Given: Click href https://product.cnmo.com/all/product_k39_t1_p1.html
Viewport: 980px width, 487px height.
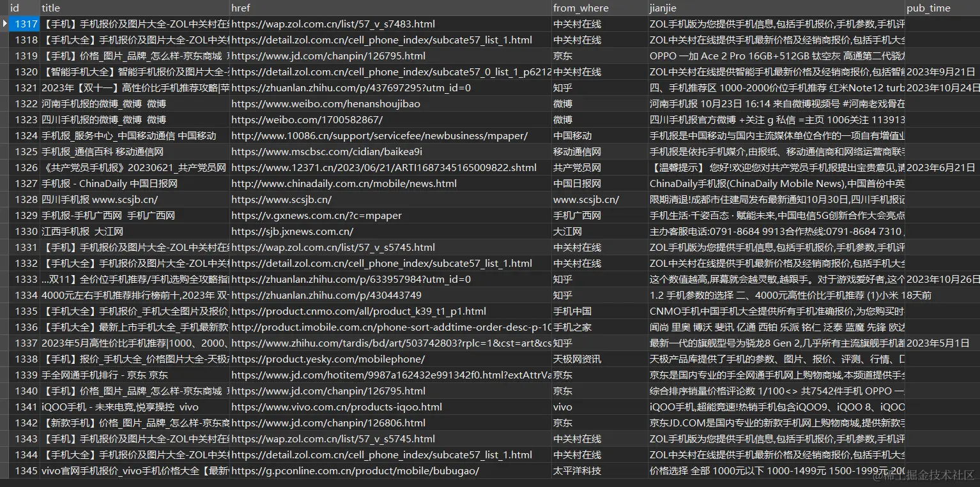Looking at the screenshot, I should coord(358,311).
